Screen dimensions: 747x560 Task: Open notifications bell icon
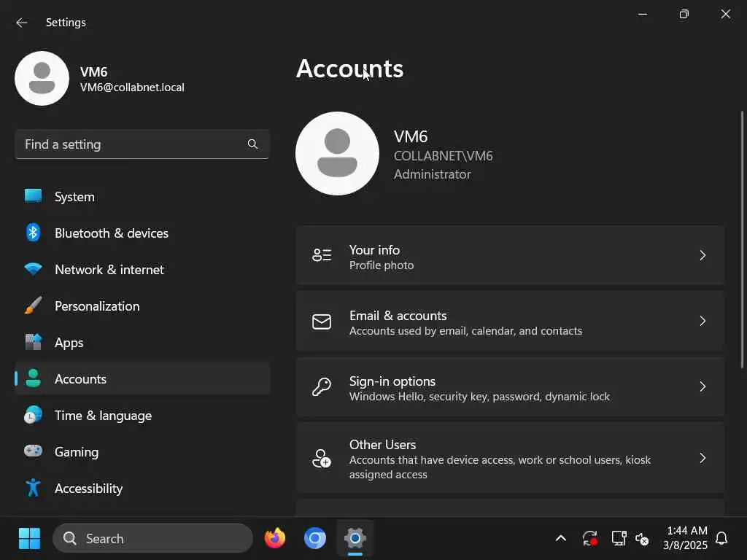point(721,539)
